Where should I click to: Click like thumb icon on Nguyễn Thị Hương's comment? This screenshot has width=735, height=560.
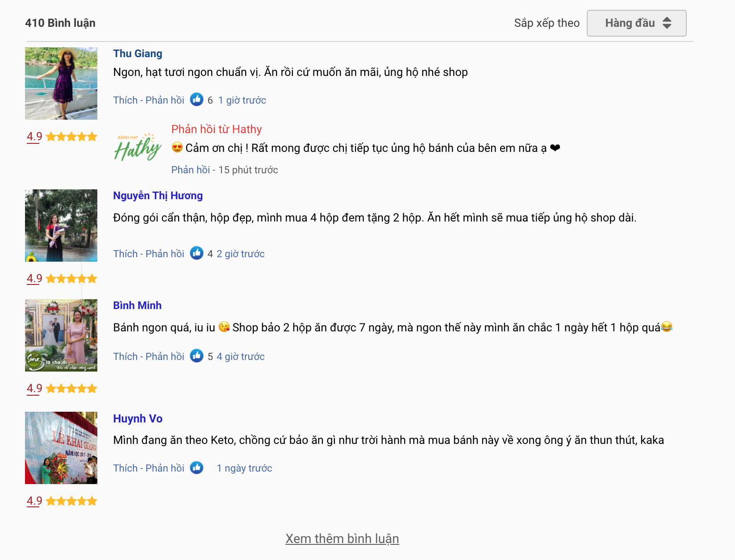[x=196, y=253]
